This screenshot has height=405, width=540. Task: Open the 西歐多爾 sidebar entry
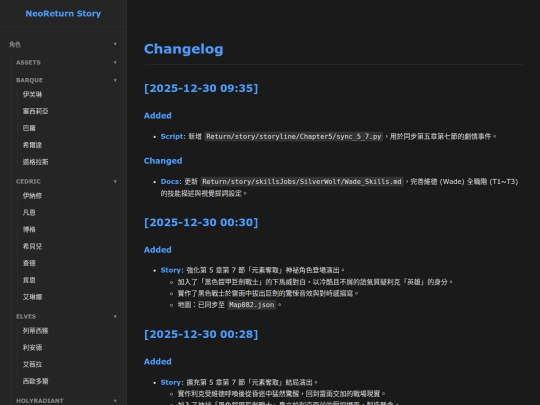(x=35, y=381)
